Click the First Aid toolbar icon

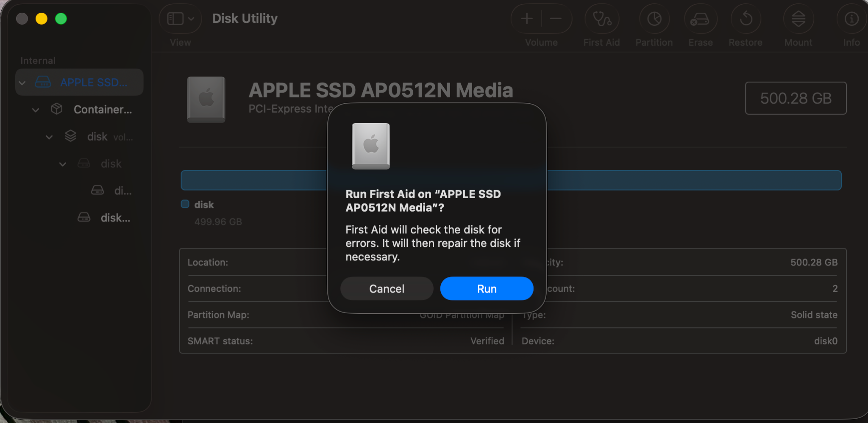point(601,19)
